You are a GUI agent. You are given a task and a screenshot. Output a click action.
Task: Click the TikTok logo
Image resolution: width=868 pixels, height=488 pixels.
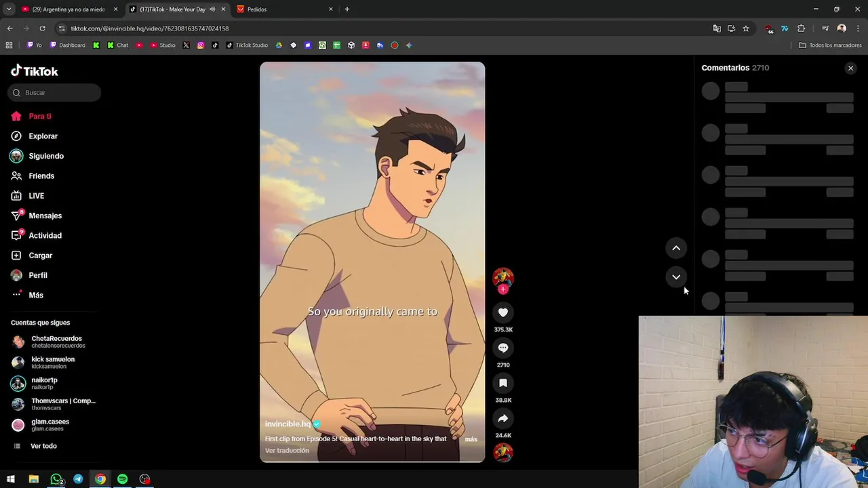coord(35,71)
